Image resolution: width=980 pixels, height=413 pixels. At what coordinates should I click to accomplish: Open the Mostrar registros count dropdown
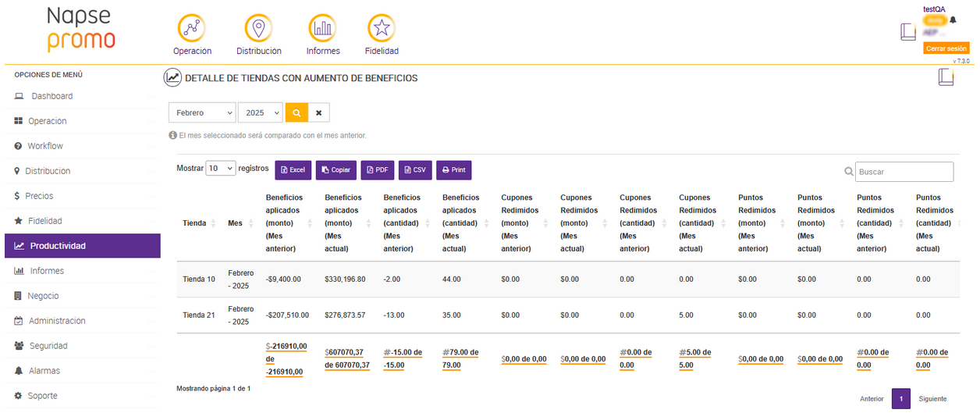[220, 169]
